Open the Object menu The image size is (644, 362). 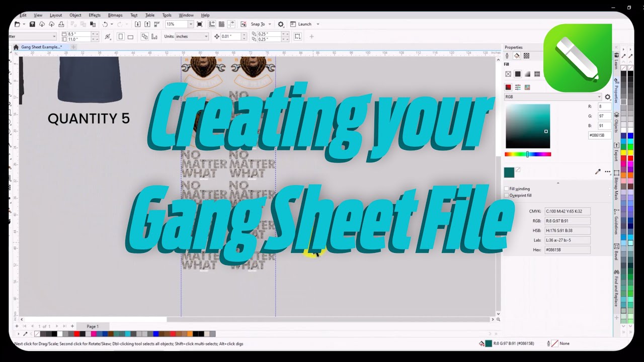[75, 15]
